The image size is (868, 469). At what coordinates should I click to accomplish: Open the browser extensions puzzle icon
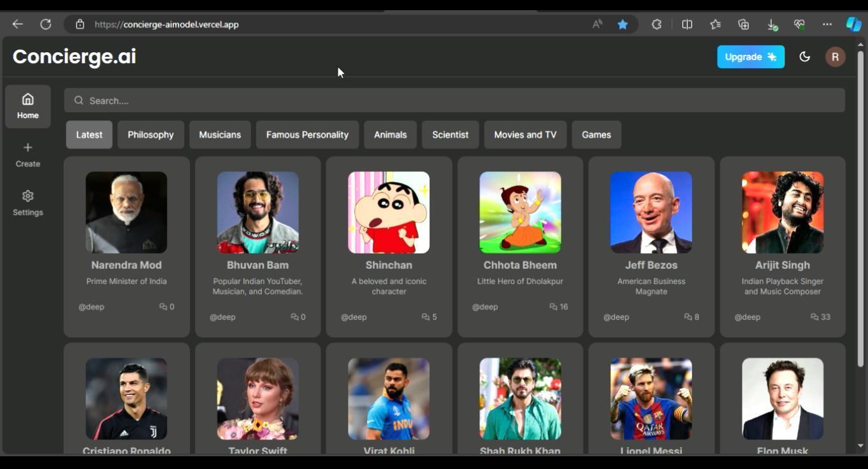[656, 24]
